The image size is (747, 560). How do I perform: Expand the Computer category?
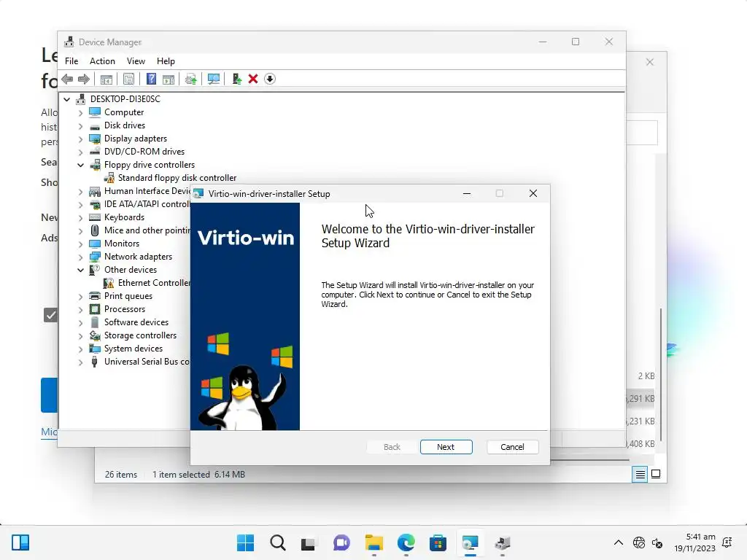click(x=80, y=113)
